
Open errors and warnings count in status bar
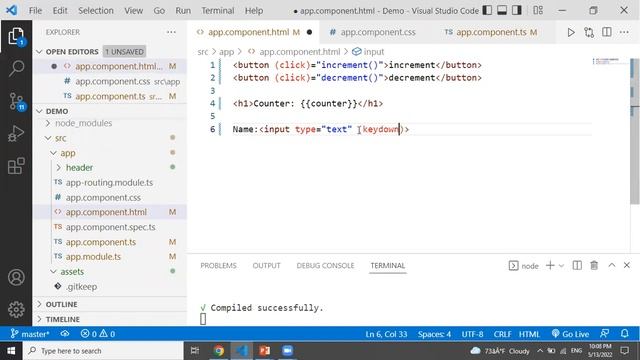click(x=98, y=334)
